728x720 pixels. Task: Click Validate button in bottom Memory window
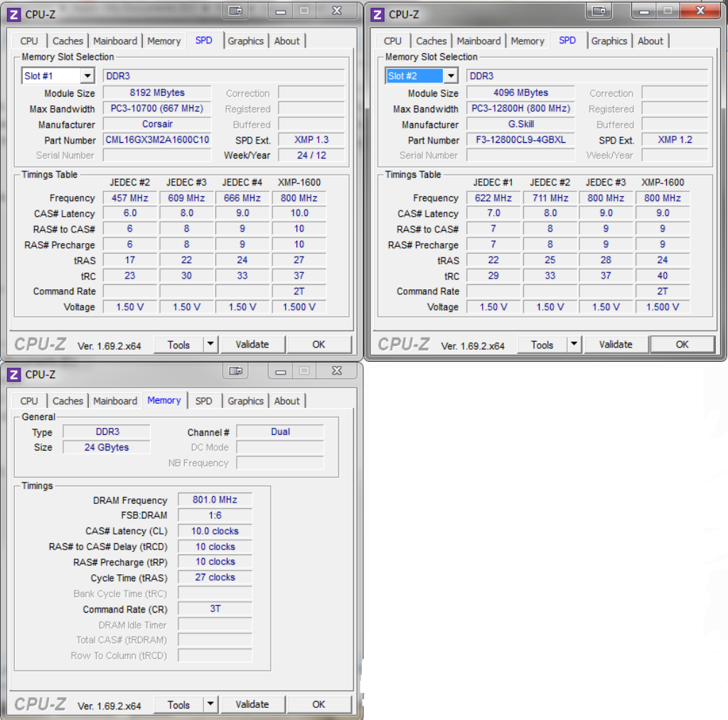[x=252, y=704]
